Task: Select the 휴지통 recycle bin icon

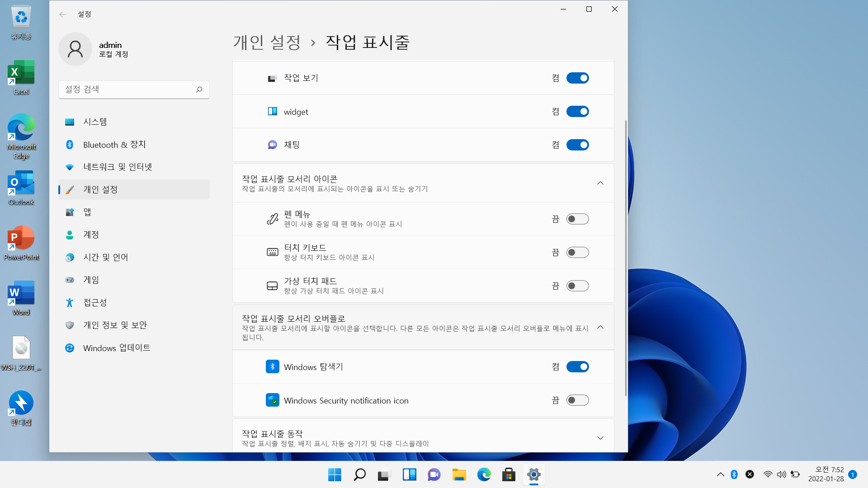Action: pyautogui.click(x=21, y=23)
